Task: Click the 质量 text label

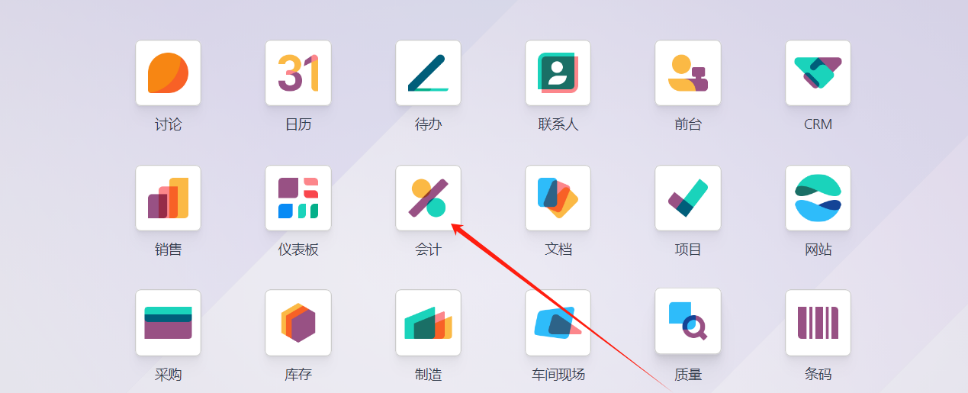Action: click(688, 374)
